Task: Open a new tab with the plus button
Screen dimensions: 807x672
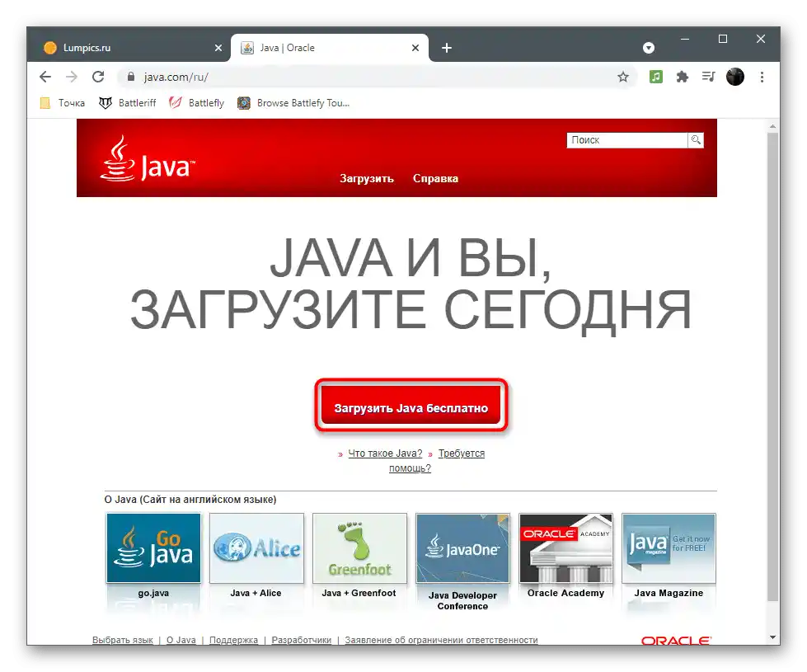Action: point(447,48)
